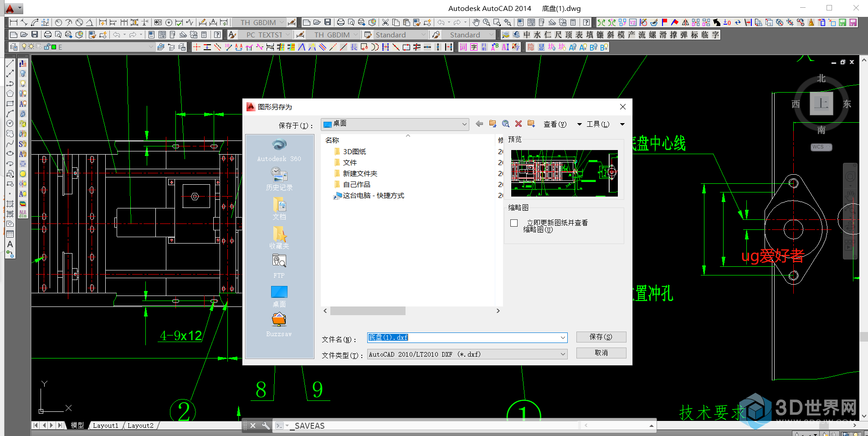
Task: Select the Multiline Text tool
Action: tap(10, 244)
